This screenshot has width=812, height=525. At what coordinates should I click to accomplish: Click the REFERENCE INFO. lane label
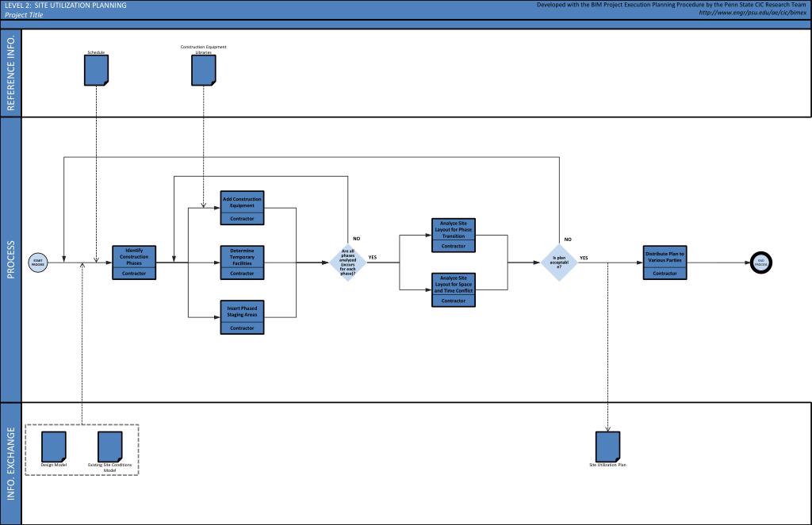[x=11, y=73]
